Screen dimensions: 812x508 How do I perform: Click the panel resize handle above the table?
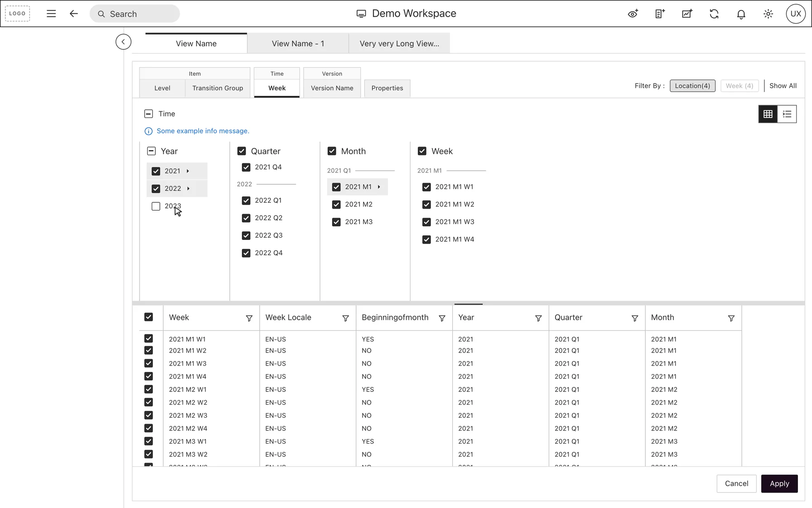click(469, 304)
